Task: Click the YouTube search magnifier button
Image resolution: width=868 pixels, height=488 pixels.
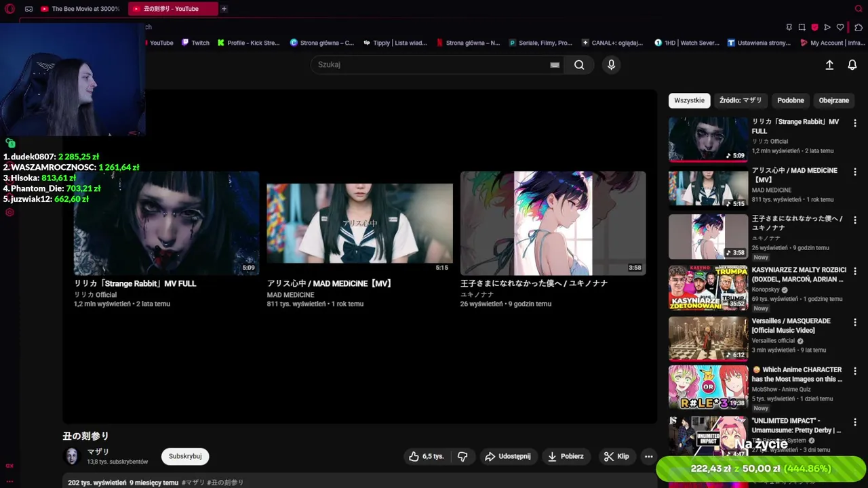Action: [579, 64]
